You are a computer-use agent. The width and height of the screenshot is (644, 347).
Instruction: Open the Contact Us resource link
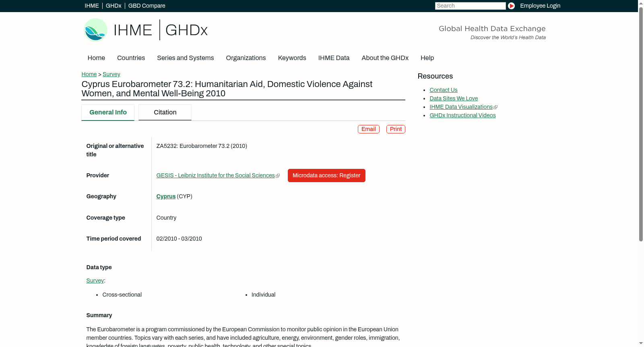pyautogui.click(x=444, y=90)
